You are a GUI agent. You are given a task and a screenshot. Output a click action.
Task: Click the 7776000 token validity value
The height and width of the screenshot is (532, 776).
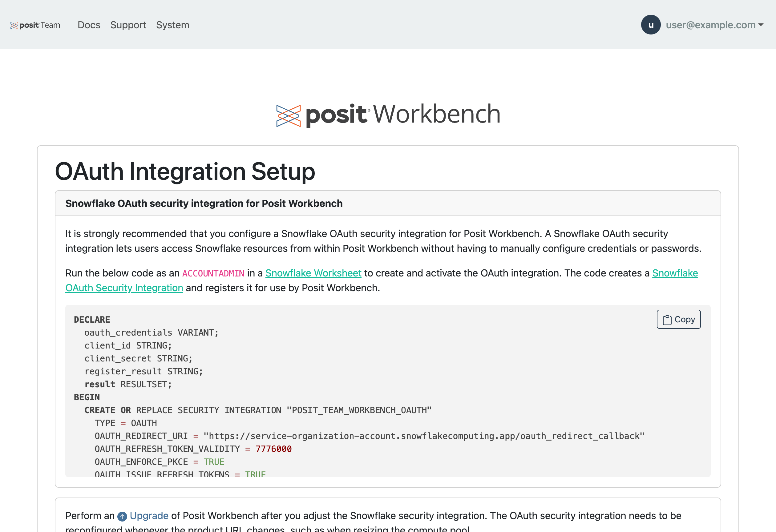[x=273, y=449]
